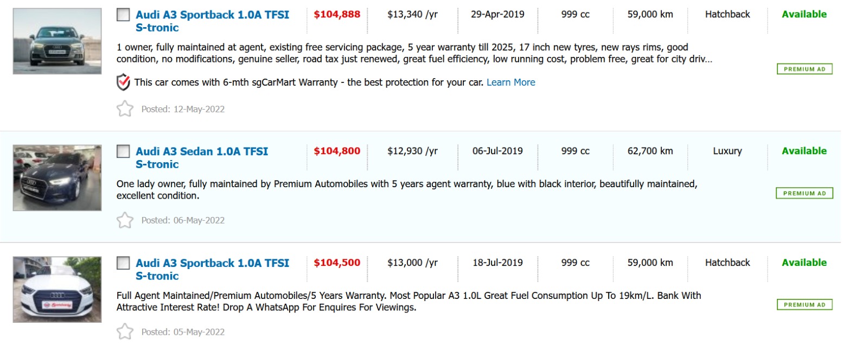Viewport: 868px width, 351px height.
Task: Tick checkbox for $104,500 Audi A3 Sportback
Action: coord(123,263)
